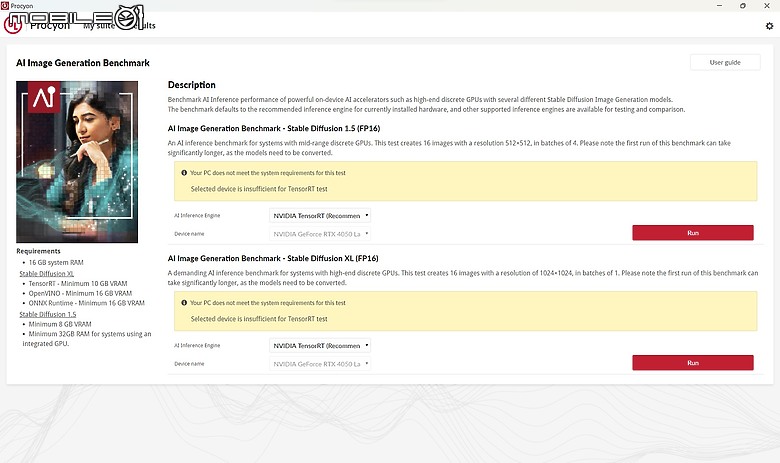The height and width of the screenshot is (463, 780).
Task: Click 'Your PC does not meet' warning for SD XL
Action: tap(268, 303)
